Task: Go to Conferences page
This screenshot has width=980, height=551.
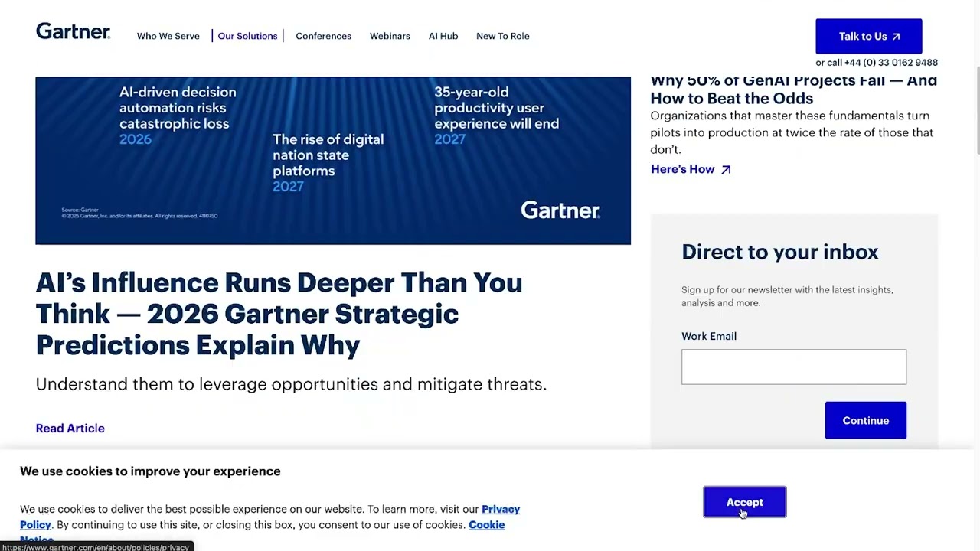Action: (x=323, y=36)
